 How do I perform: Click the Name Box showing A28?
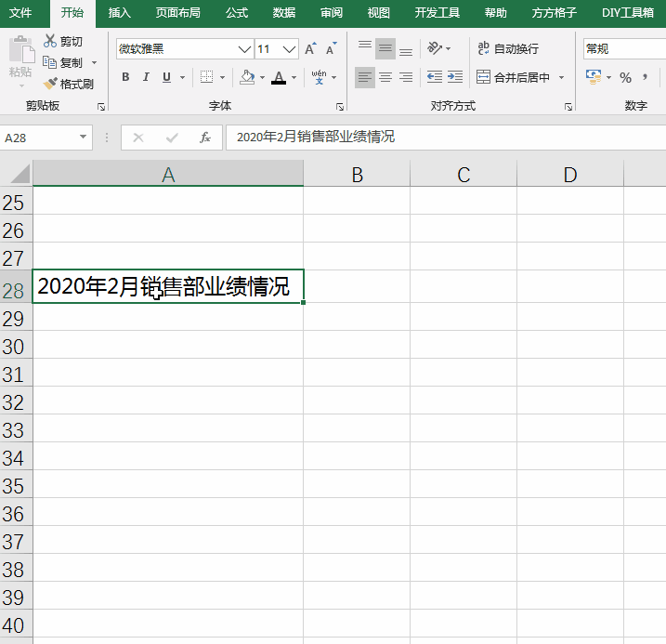pos(39,138)
